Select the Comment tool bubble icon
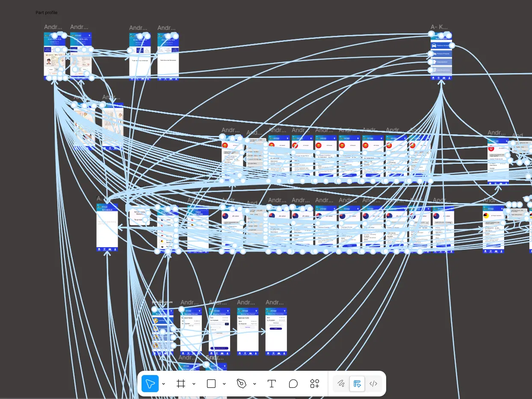 point(293,384)
